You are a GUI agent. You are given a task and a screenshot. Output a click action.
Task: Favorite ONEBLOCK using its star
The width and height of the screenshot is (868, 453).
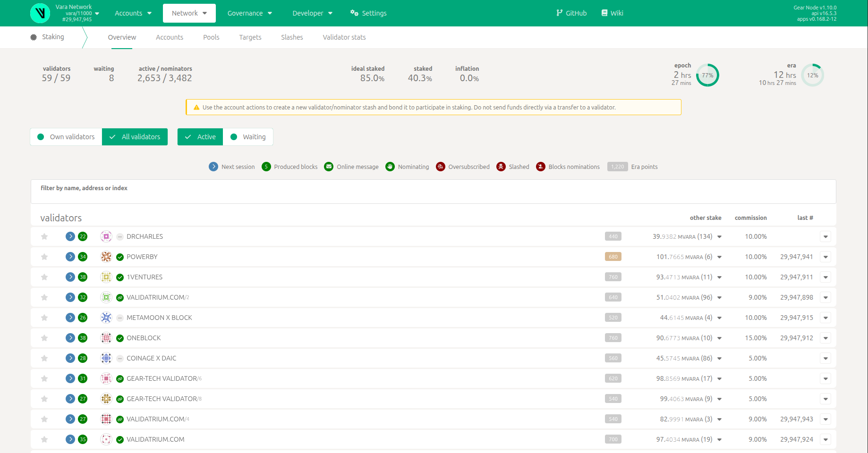click(44, 338)
